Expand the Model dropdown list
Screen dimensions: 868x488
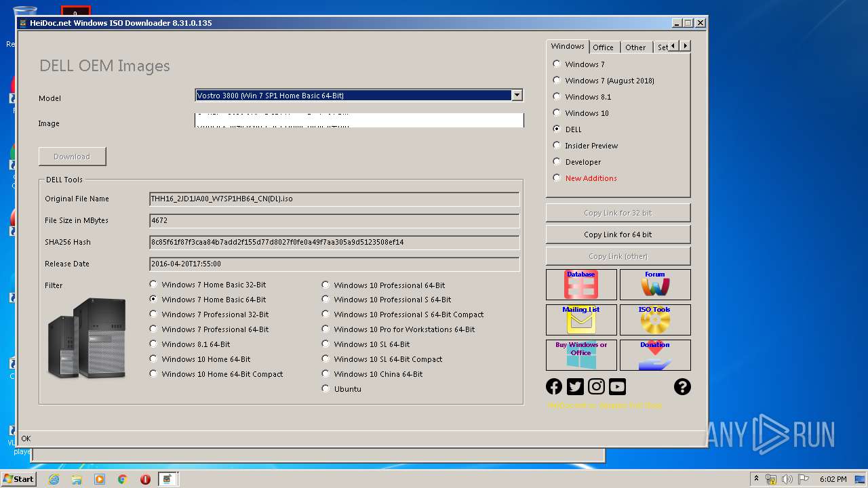click(x=517, y=95)
